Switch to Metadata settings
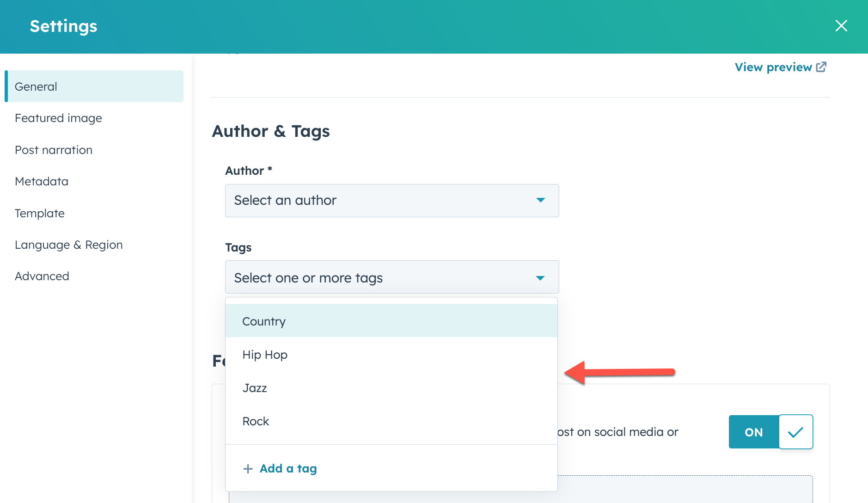868x503 pixels. point(42,181)
